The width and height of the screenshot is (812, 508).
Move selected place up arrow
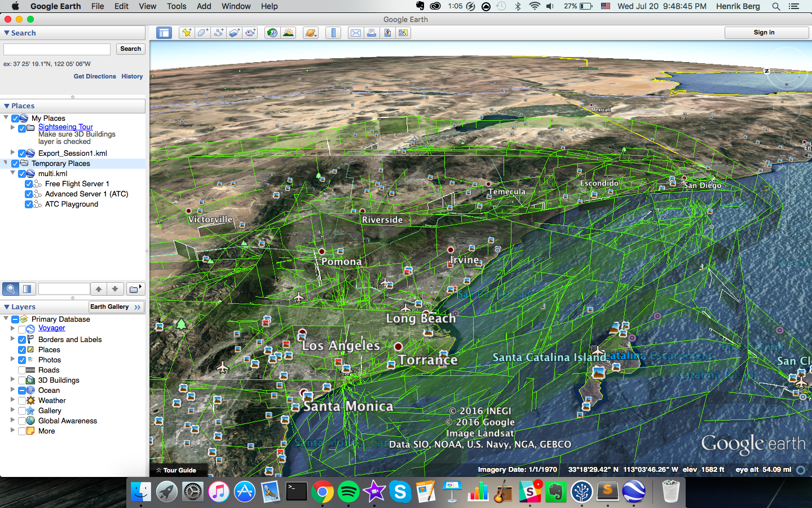pos(99,289)
